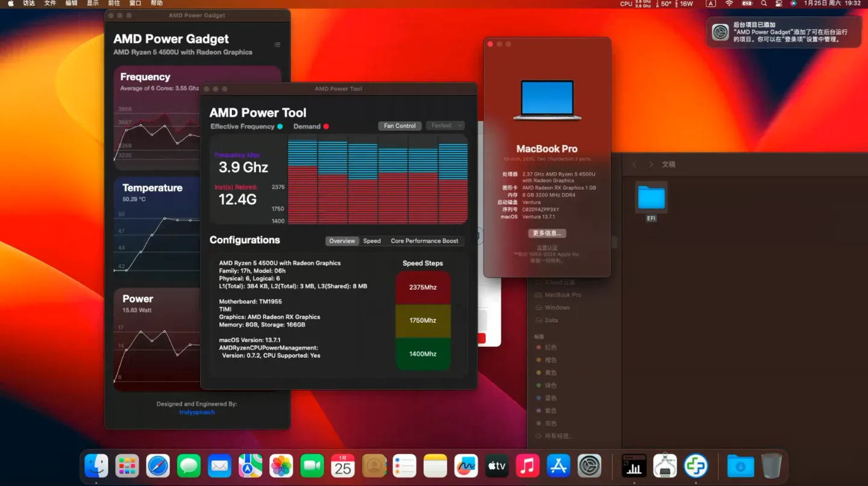Toggle the Demand legend dot
Viewport: 868px width, 486px height.
327,126
